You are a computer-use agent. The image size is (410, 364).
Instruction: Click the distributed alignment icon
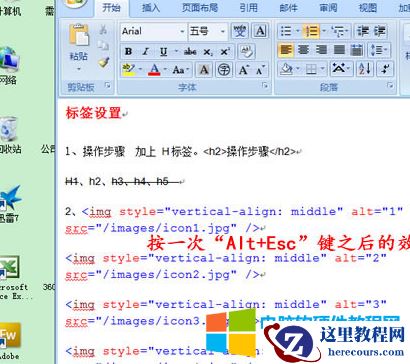tap(357, 50)
